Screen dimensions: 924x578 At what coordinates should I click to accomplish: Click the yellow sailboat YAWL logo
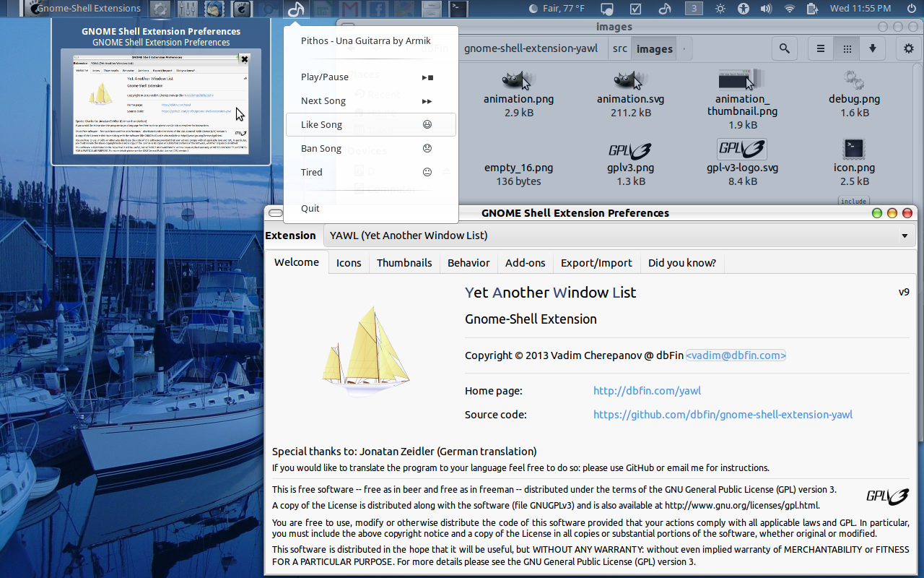[366, 351]
